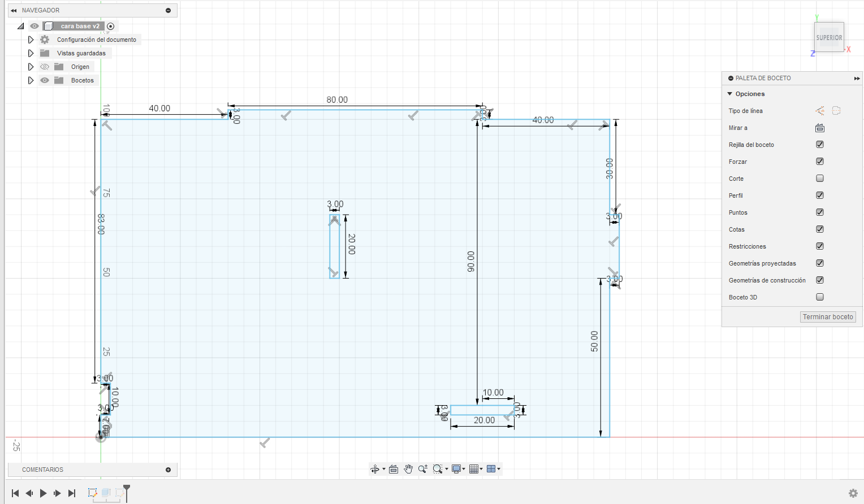Open the Display Settings dropdown arrow
Screen dimensions: 864x504
point(464,469)
